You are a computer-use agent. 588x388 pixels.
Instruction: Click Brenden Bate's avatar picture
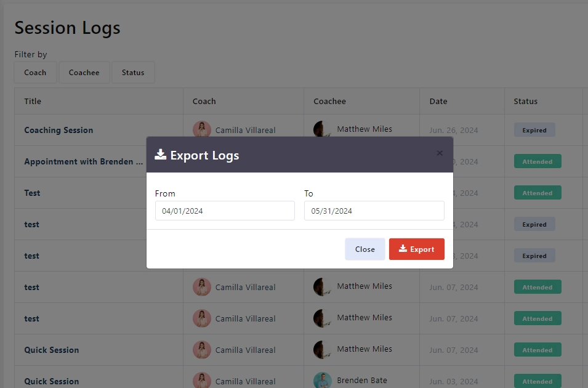click(323, 381)
